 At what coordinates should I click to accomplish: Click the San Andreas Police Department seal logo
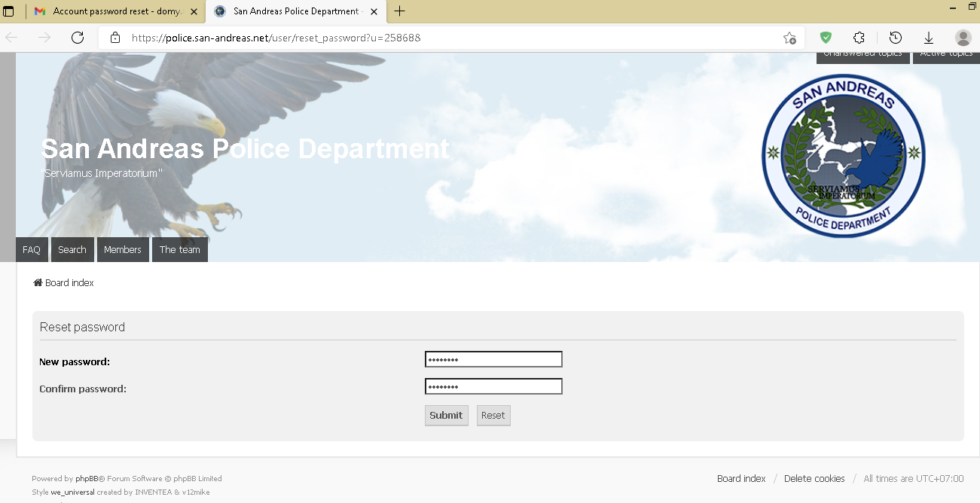[843, 156]
